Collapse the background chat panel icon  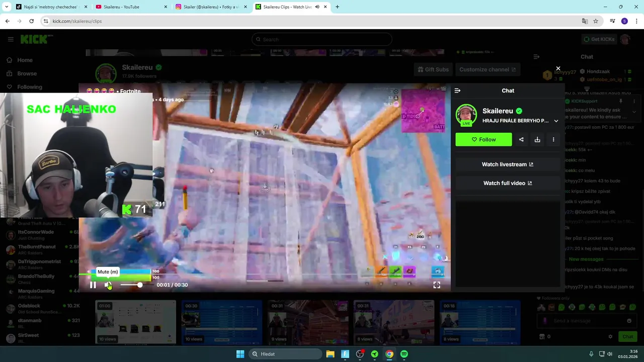click(x=536, y=57)
